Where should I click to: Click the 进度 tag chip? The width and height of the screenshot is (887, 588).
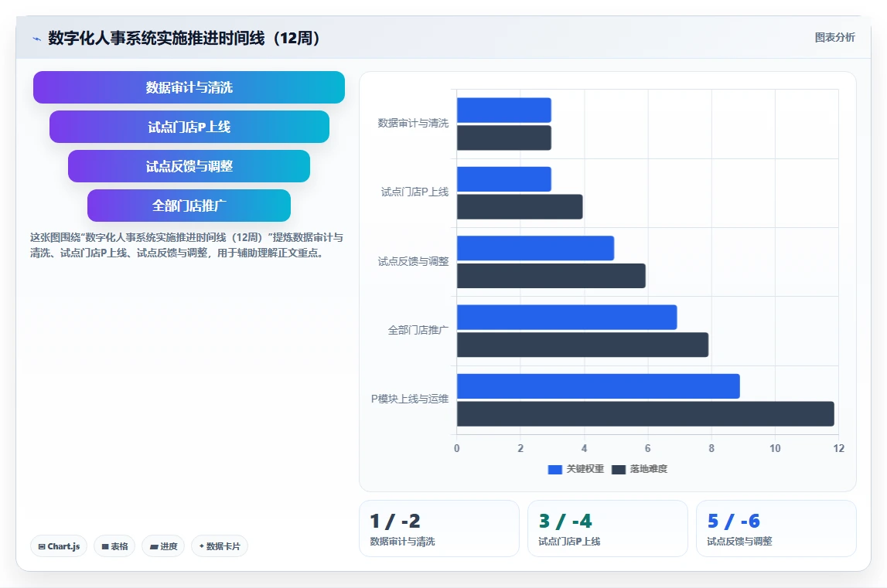tap(163, 546)
